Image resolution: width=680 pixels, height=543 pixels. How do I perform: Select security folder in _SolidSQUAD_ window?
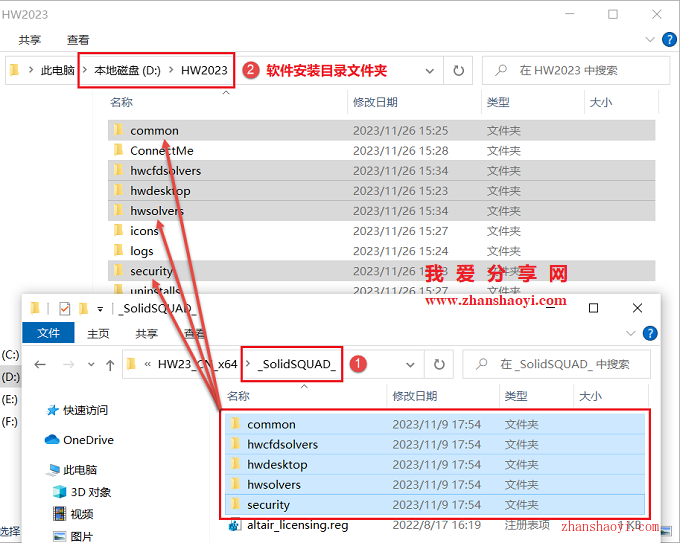(435, 504)
